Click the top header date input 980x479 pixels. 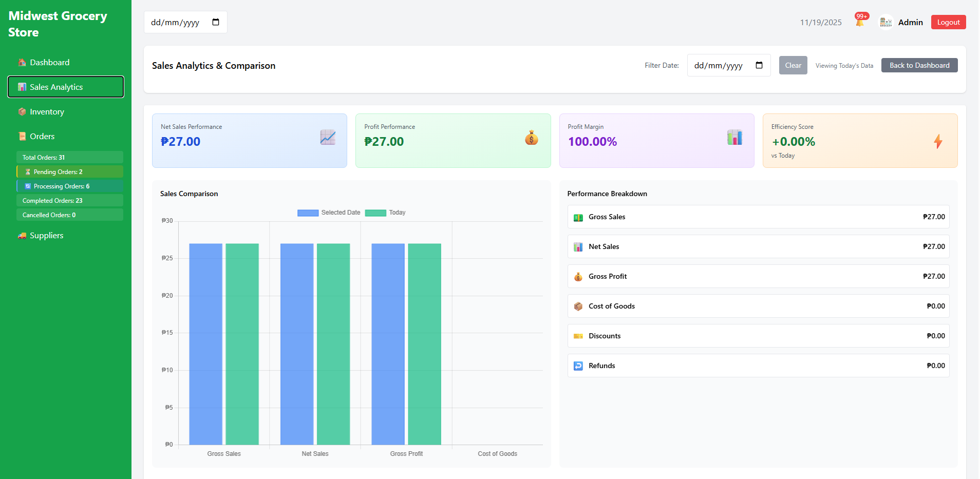point(185,22)
